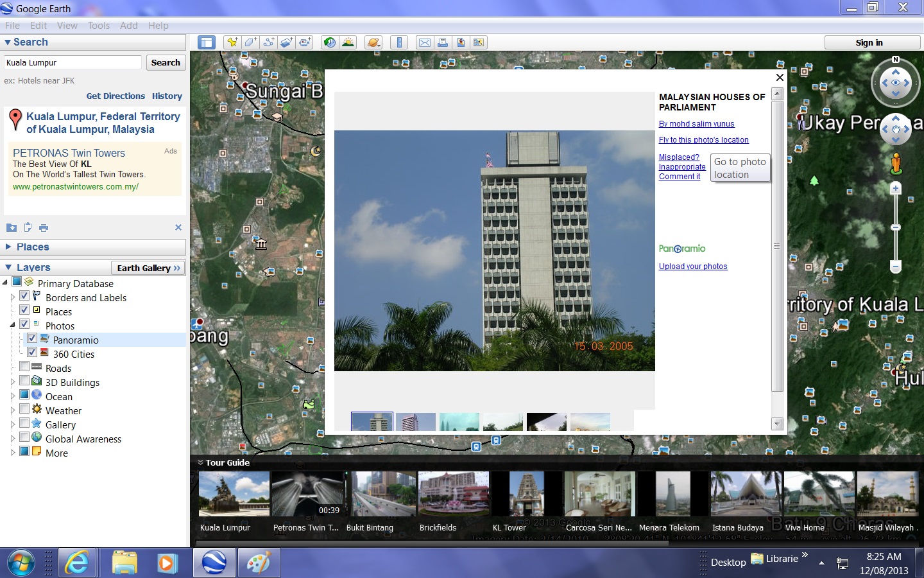Screen dimensions: 924x578
Task: Click the Search button
Action: 166,62
